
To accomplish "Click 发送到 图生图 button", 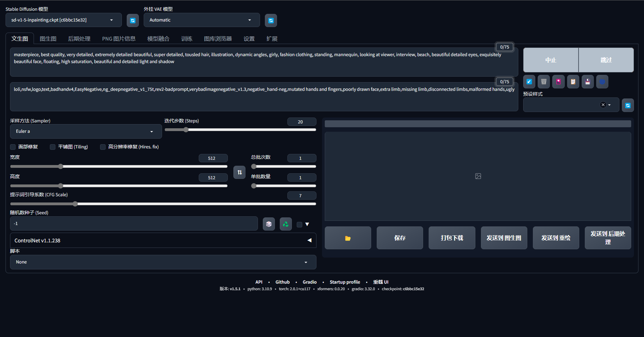I will [504, 238].
